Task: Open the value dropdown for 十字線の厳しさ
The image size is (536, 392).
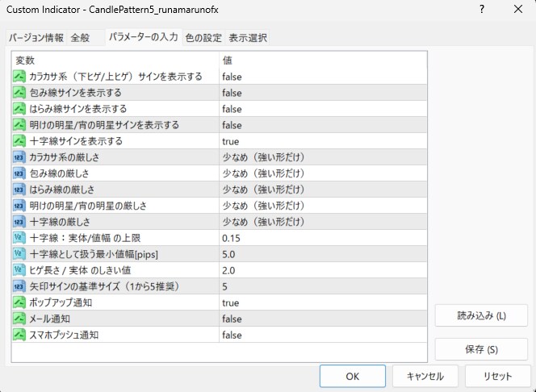Action: click(x=323, y=222)
